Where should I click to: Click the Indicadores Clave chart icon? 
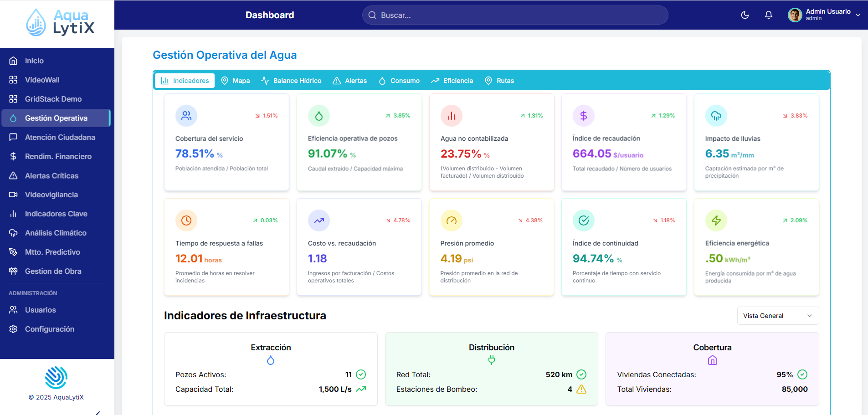14,214
